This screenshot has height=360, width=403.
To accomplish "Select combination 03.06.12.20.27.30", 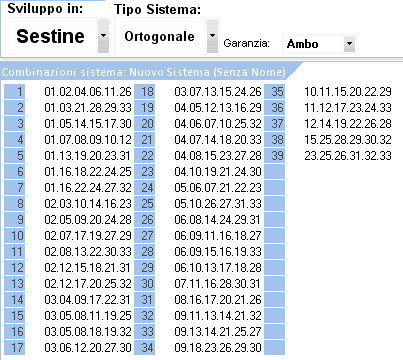I will [x=88, y=348].
